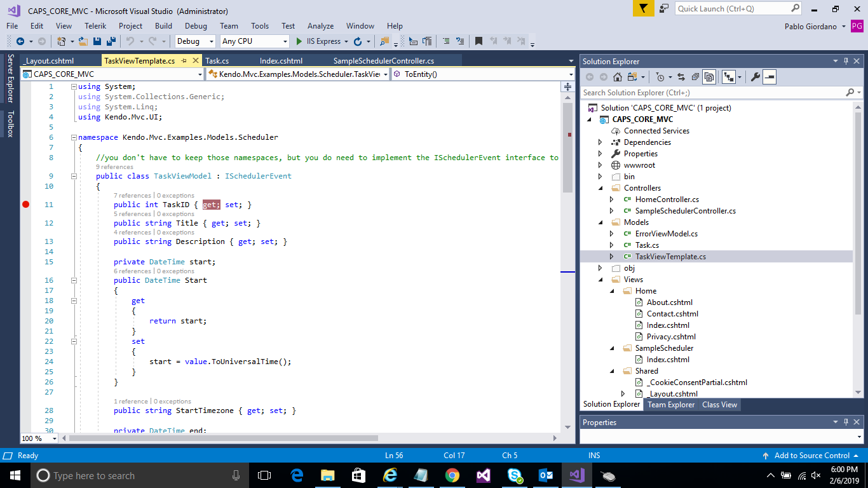Open the Debug configuration dropdown

pyautogui.click(x=196, y=41)
